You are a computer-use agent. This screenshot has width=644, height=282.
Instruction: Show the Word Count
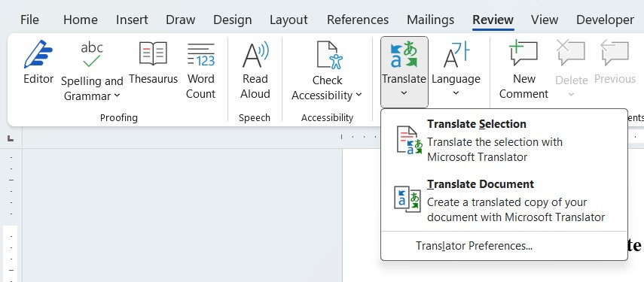coord(201,71)
